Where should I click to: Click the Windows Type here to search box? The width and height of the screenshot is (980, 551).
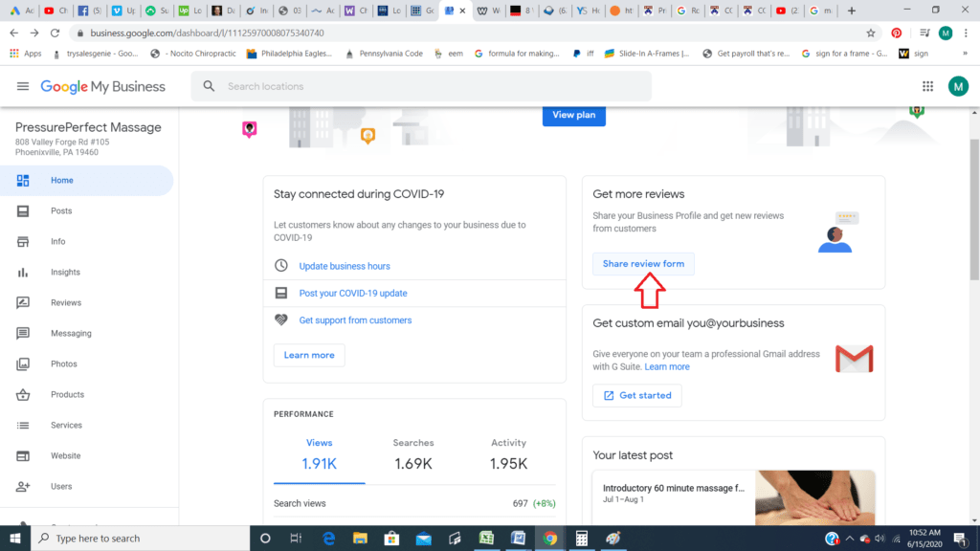(x=140, y=538)
